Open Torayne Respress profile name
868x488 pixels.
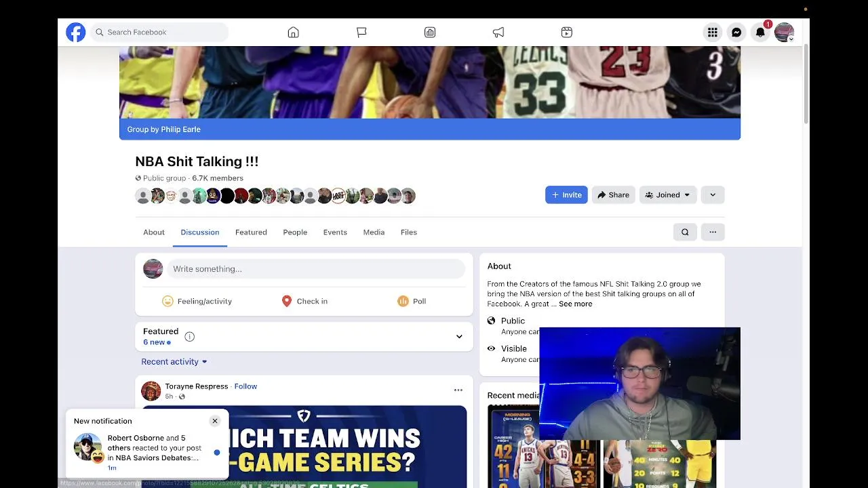197,386
